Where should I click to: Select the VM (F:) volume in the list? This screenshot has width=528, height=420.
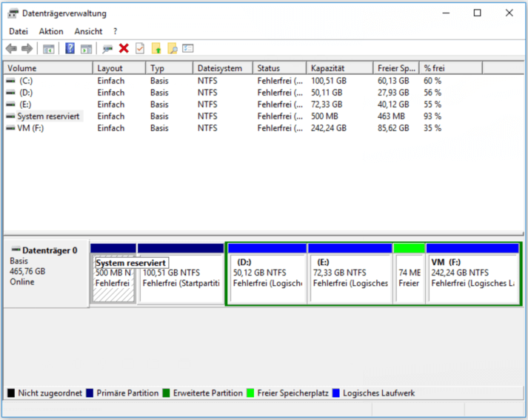30,128
